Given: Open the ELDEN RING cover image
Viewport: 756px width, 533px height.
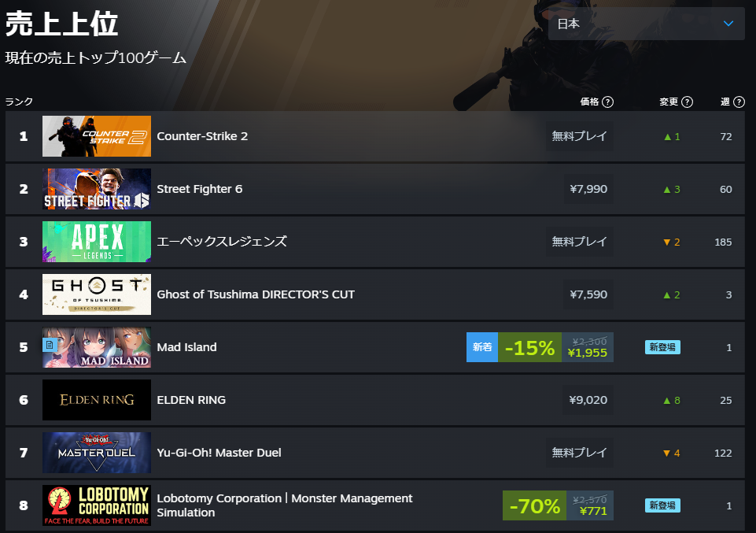Looking at the screenshot, I should (97, 400).
